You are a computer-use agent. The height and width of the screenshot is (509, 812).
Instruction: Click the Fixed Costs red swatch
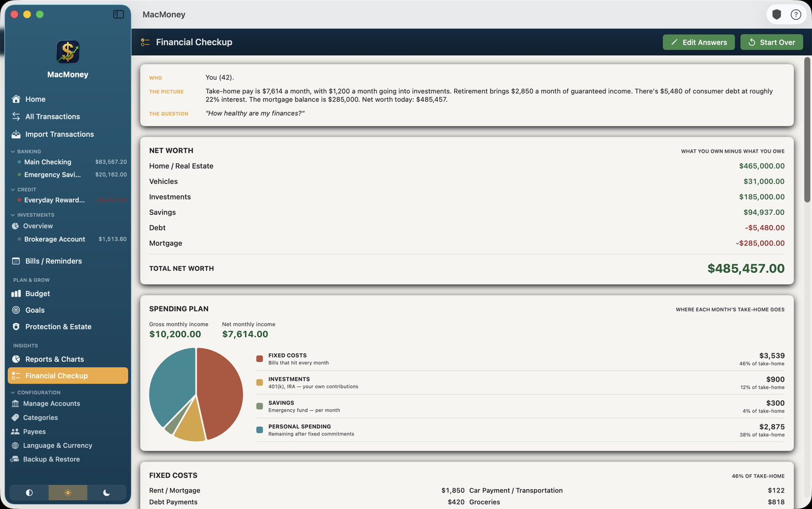click(x=260, y=359)
